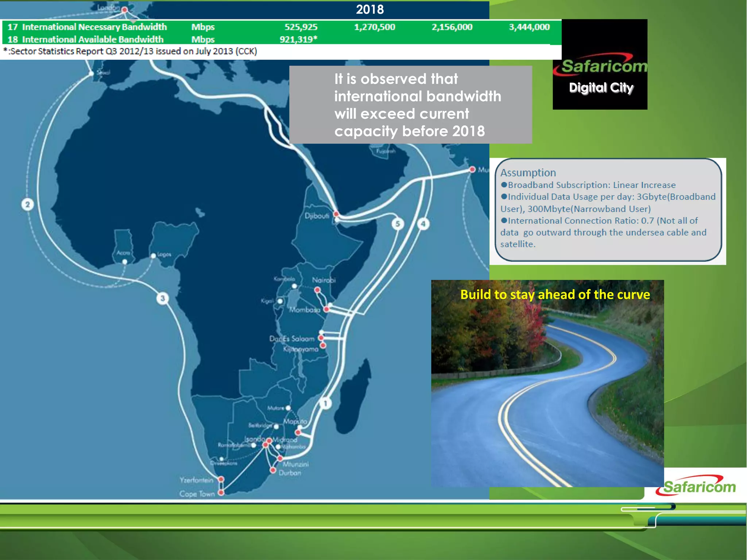Click the Safaricom Digital City logo

click(600, 65)
